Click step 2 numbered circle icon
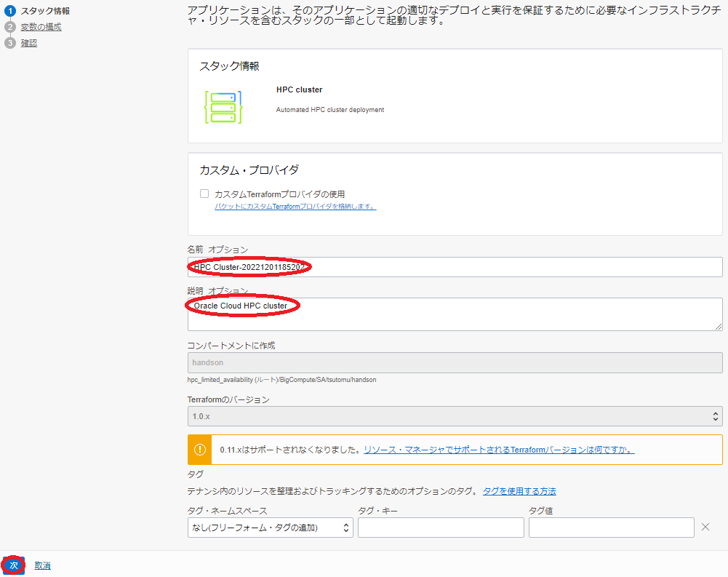 pyautogui.click(x=10, y=27)
